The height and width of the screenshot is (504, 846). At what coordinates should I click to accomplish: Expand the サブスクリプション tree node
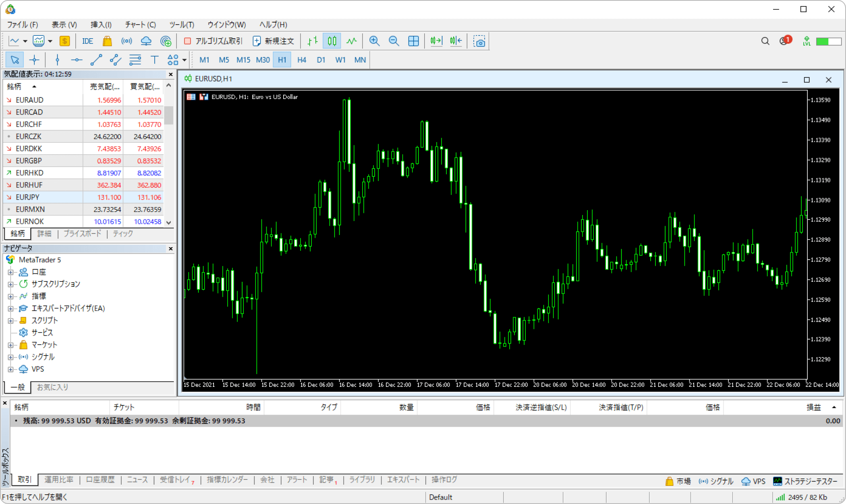pyautogui.click(x=10, y=284)
